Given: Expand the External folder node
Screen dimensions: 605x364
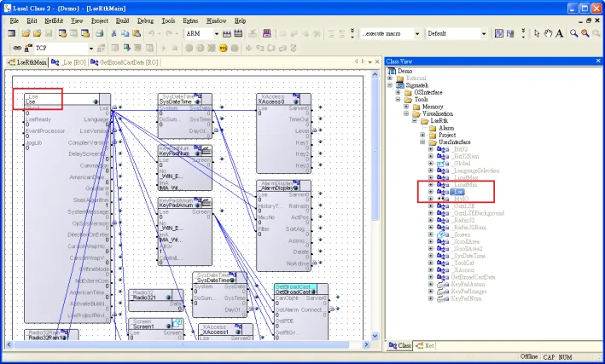Looking at the screenshot, I should tap(390, 78).
